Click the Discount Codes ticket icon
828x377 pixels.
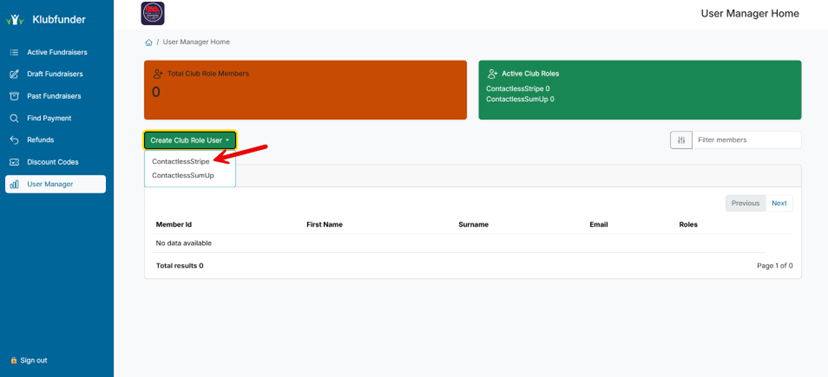point(14,162)
